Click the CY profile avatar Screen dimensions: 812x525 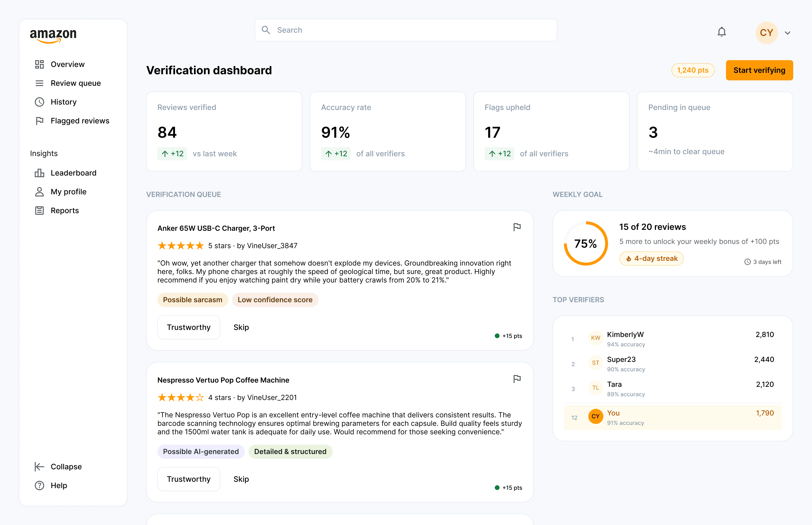(x=766, y=33)
